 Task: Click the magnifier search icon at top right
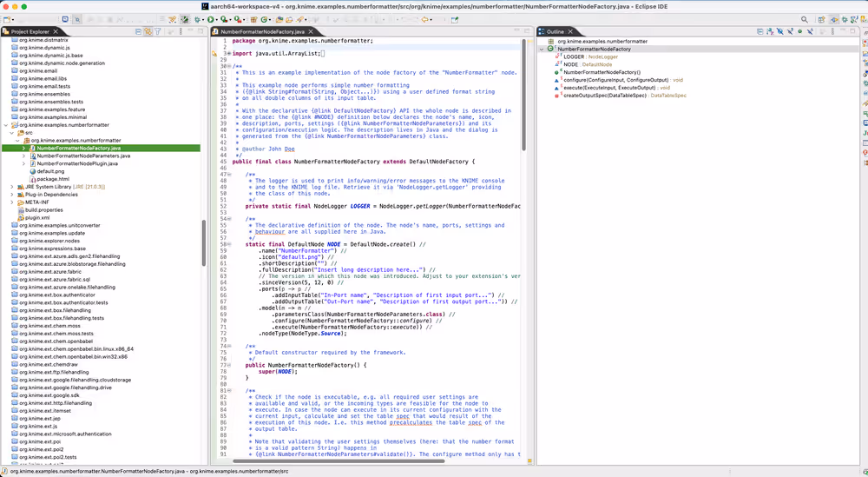click(x=805, y=19)
